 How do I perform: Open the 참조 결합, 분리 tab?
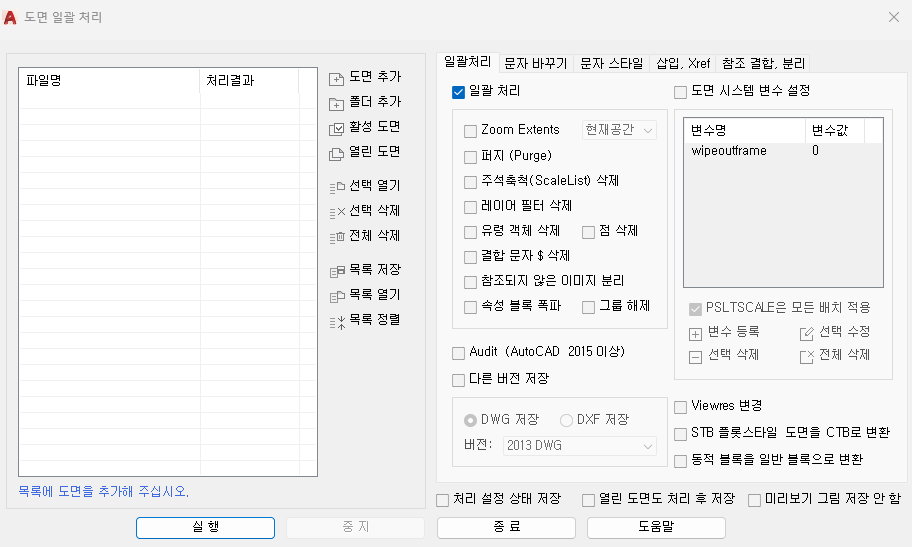point(763,63)
